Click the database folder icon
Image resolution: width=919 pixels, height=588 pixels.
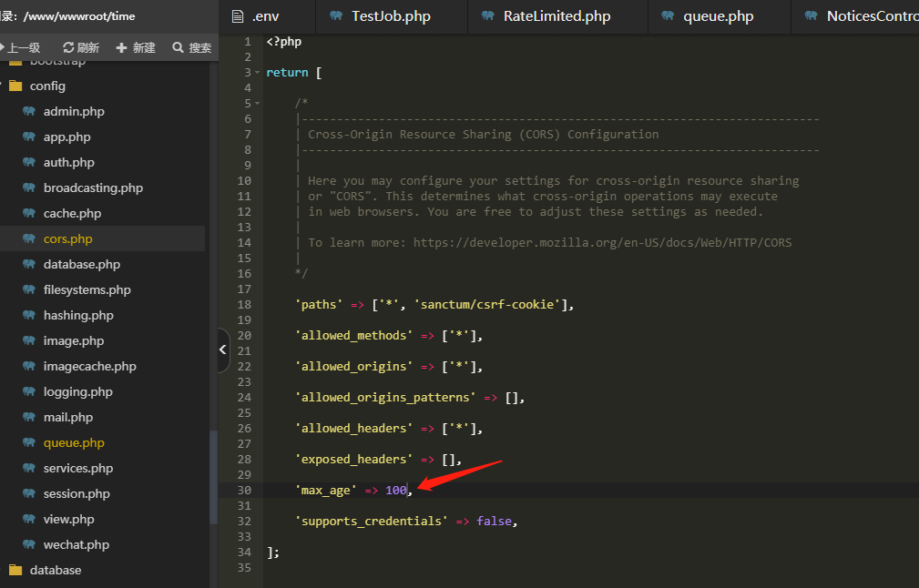pyautogui.click(x=15, y=571)
